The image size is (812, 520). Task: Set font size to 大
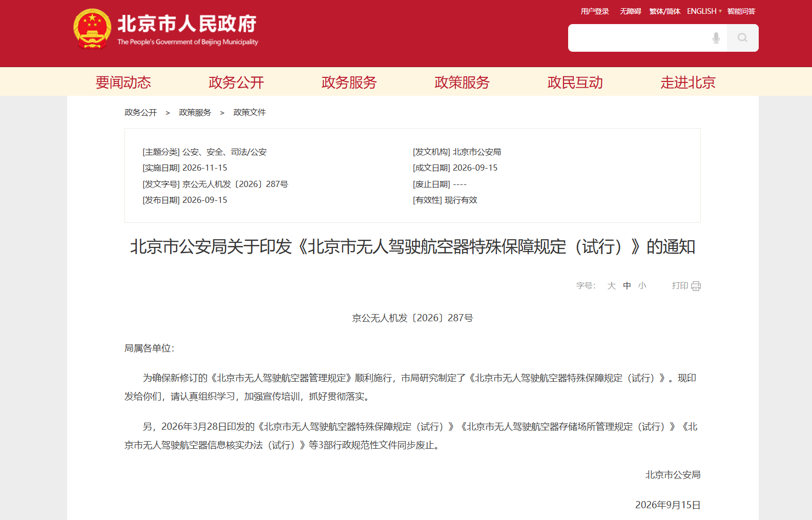point(611,286)
